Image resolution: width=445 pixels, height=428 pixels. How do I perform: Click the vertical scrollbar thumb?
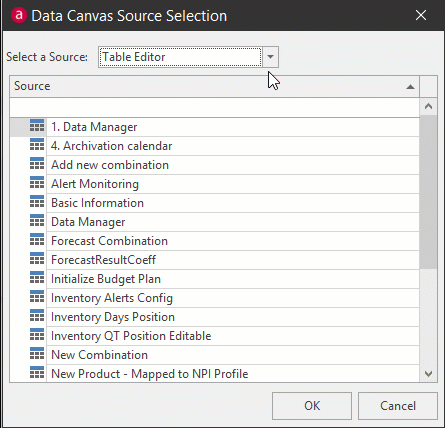coord(428,192)
